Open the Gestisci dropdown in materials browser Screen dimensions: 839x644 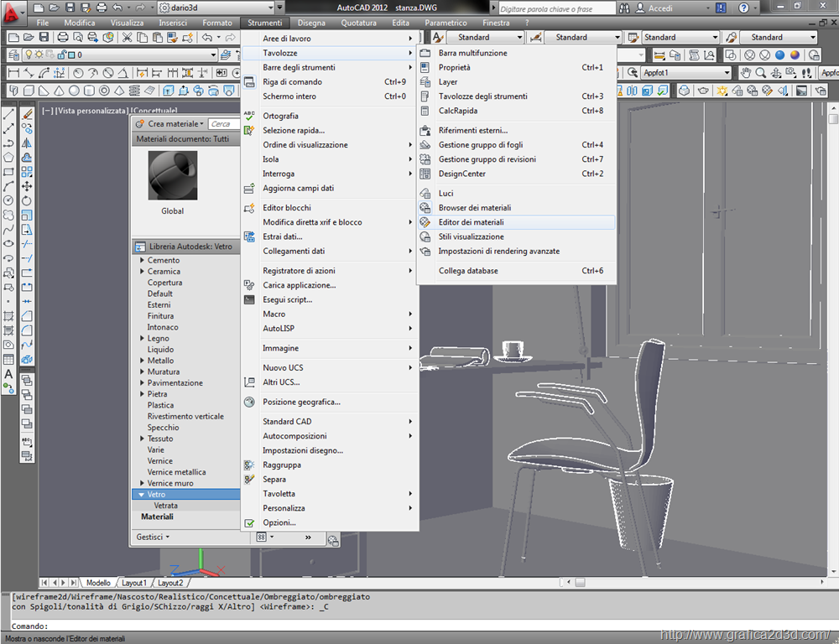[153, 537]
